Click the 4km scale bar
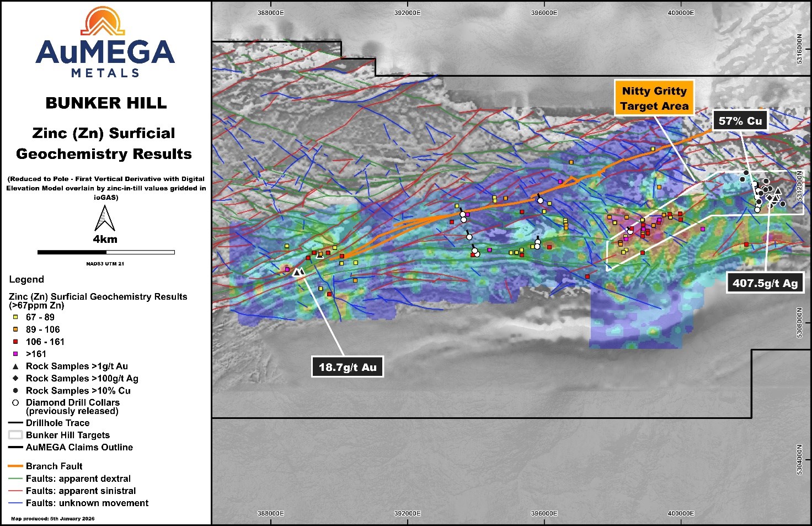Viewport: 812px width, 526px height. (x=106, y=252)
